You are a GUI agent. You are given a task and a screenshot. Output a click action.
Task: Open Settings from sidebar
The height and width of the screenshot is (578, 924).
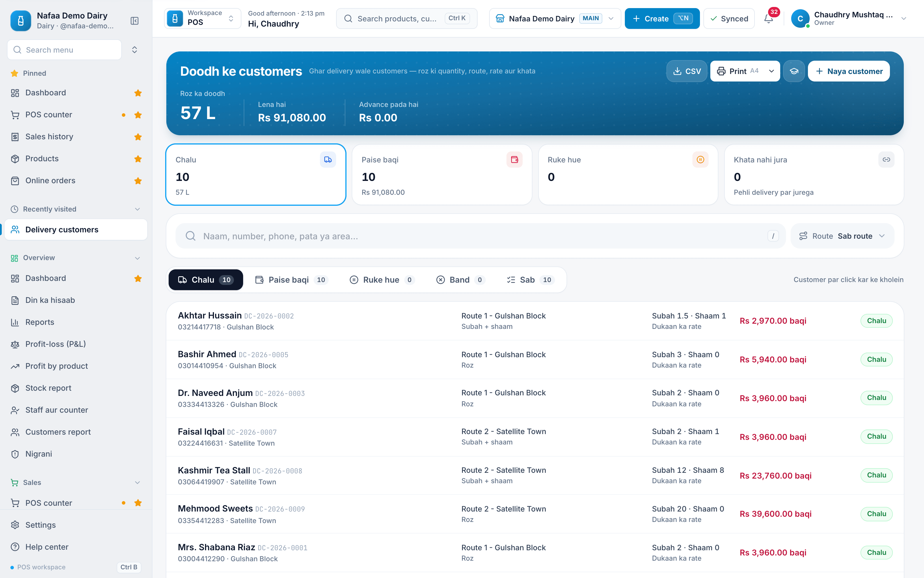76,525
